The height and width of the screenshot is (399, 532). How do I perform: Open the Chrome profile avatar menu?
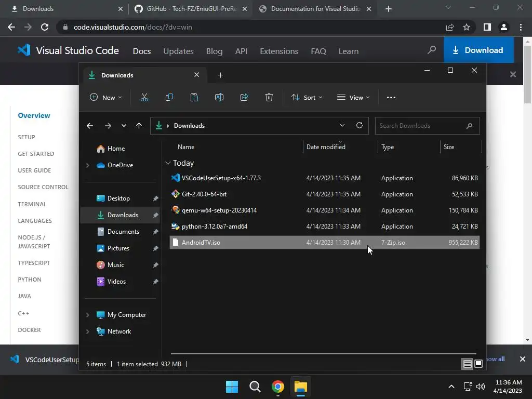[x=504, y=27]
